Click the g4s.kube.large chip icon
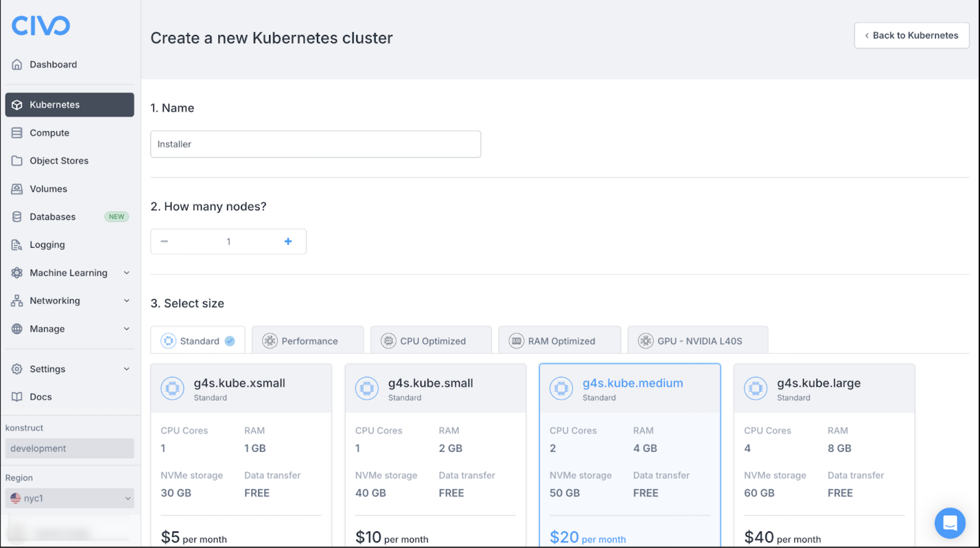 pos(756,388)
